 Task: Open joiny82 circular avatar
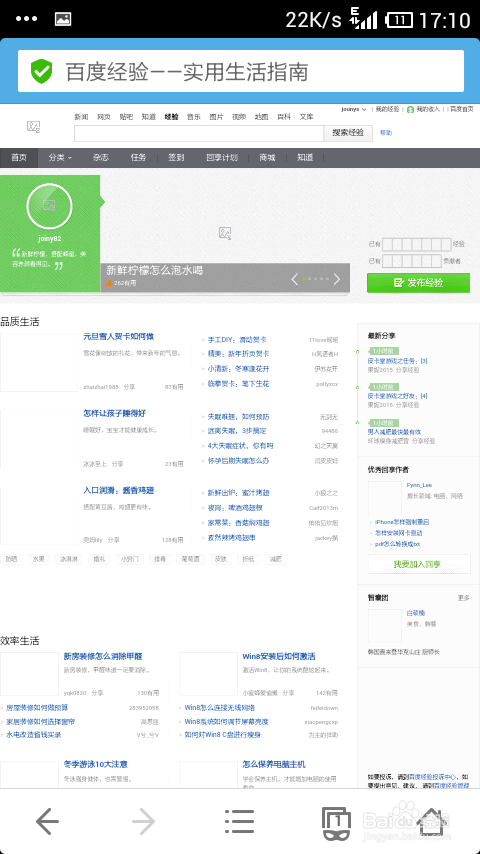point(49,206)
